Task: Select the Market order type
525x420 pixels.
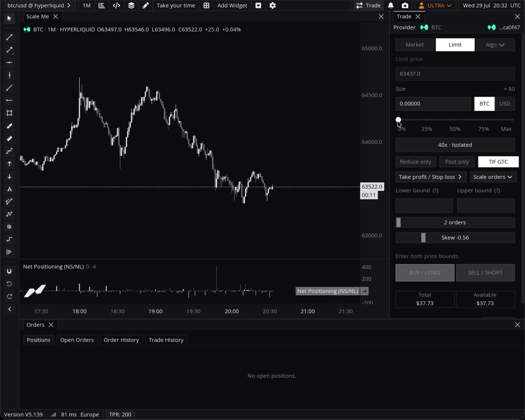Action: tap(415, 45)
